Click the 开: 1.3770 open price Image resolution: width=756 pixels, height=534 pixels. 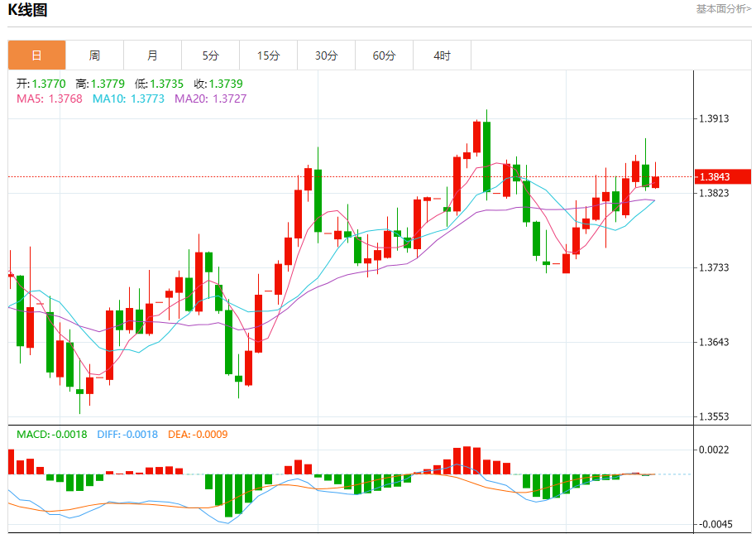point(41,84)
